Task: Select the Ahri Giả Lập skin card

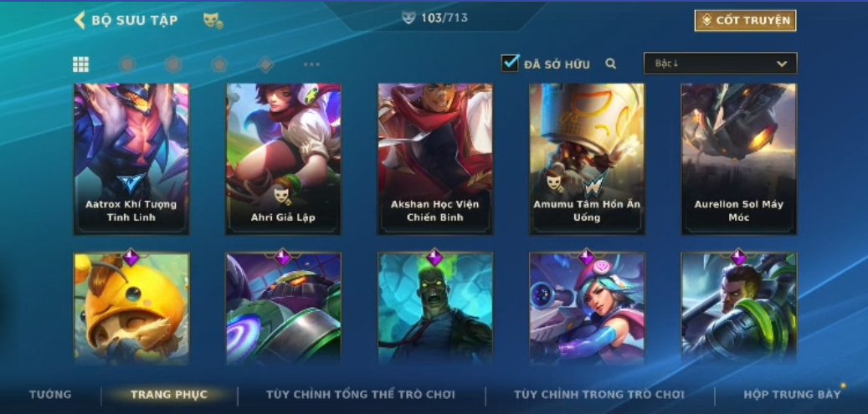Action: click(x=284, y=159)
